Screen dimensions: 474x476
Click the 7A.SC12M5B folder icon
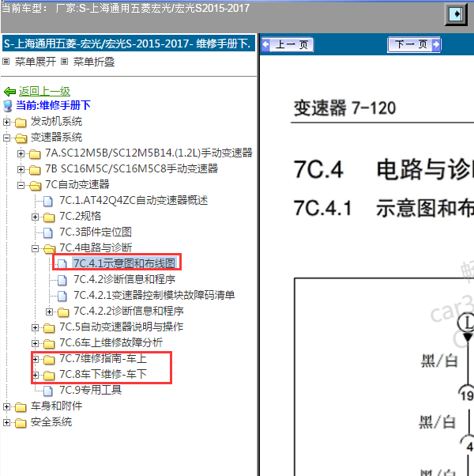[35, 154]
